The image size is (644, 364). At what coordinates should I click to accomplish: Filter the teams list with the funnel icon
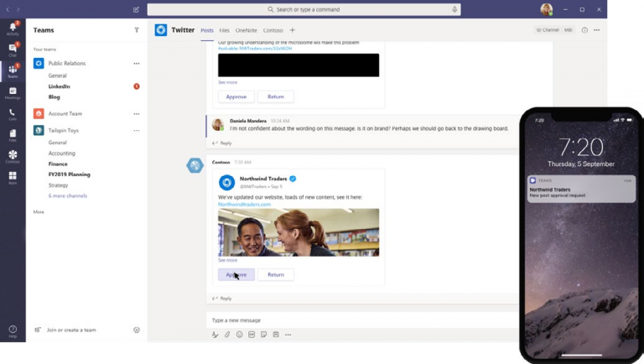[x=137, y=30]
